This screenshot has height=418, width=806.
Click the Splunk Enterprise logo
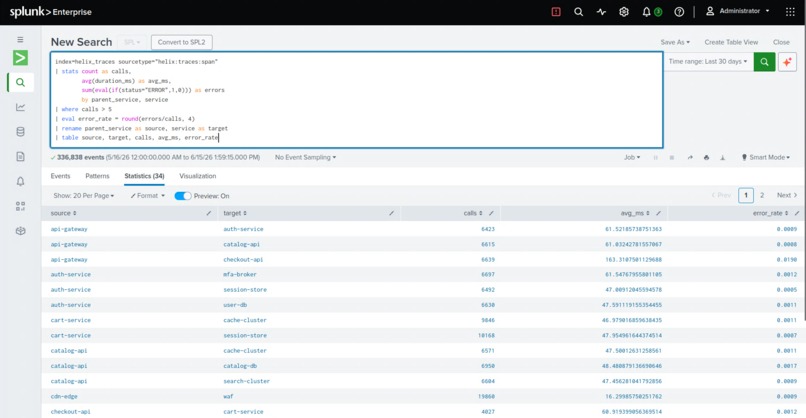(x=50, y=12)
